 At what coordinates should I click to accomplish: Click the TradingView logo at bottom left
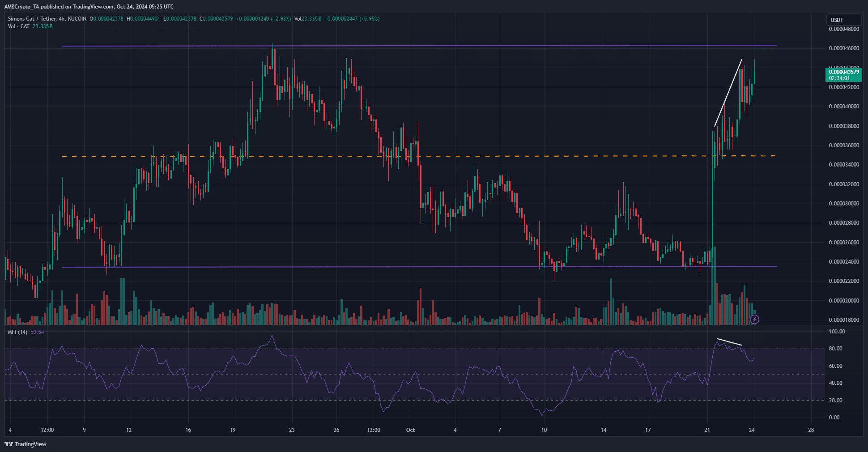[26, 444]
